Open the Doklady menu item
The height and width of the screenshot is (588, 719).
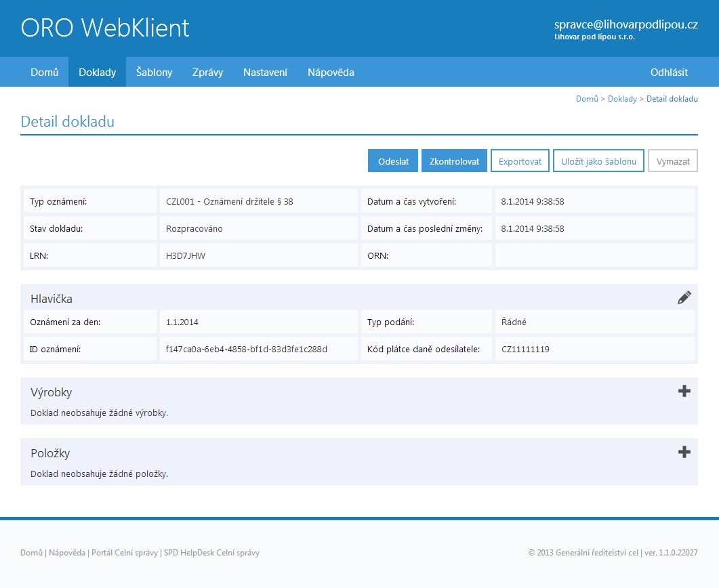click(x=97, y=72)
